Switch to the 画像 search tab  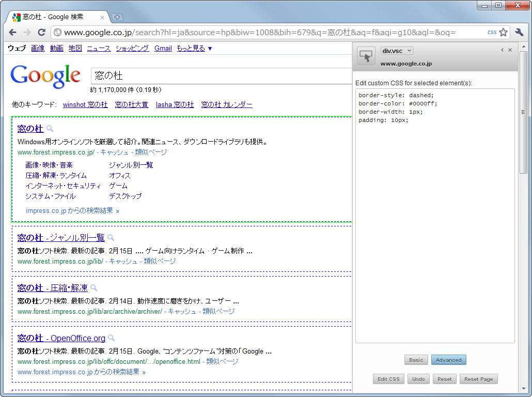[x=38, y=48]
